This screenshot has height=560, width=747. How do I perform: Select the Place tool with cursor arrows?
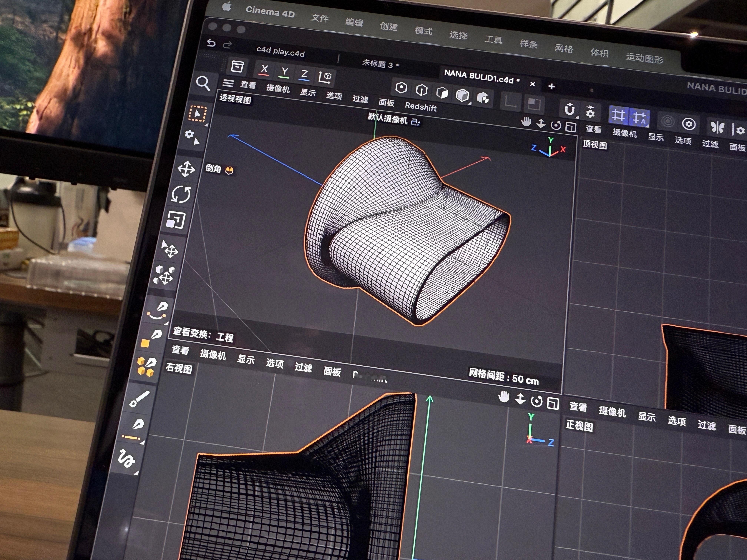170,249
